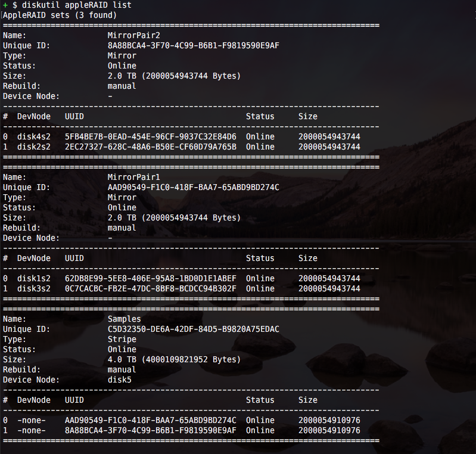
Task: Click the green plus prompt symbol
Action: tap(5, 5)
